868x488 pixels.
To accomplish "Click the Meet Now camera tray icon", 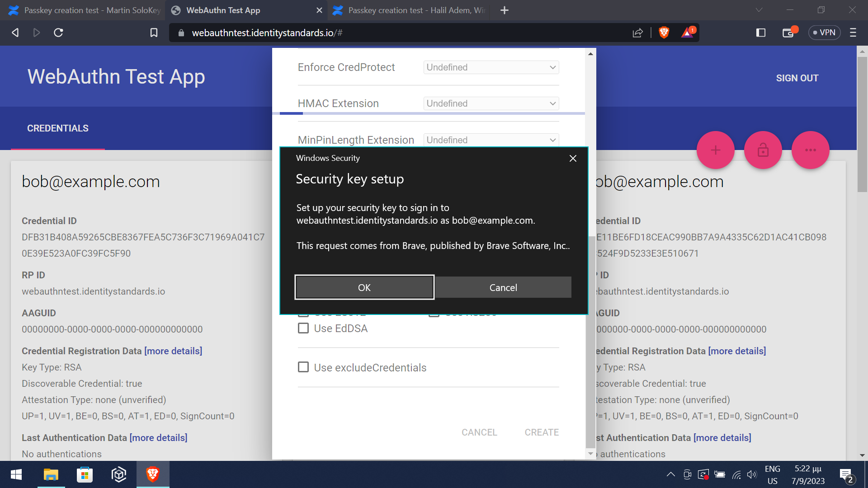I will tap(687, 474).
